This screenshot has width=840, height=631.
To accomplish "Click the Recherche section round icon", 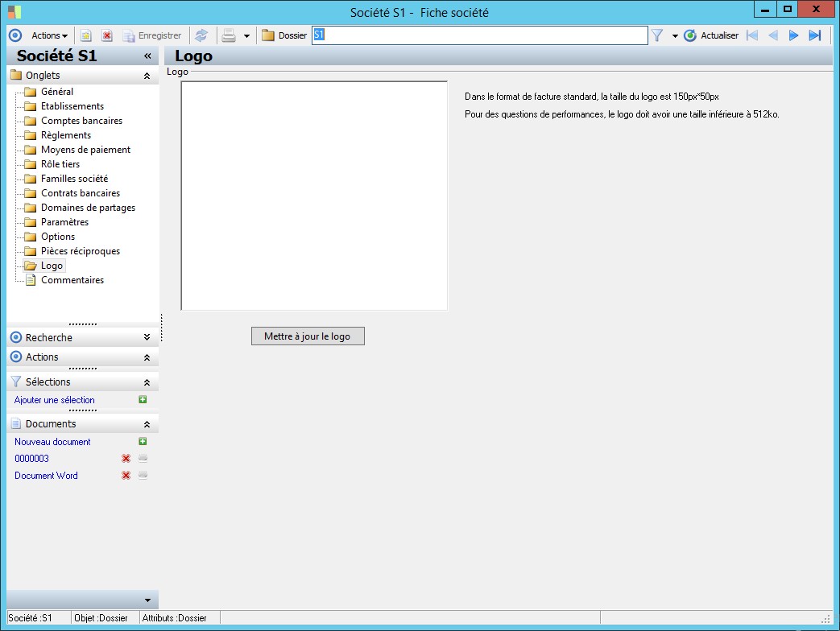I will click(x=16, y=337).
